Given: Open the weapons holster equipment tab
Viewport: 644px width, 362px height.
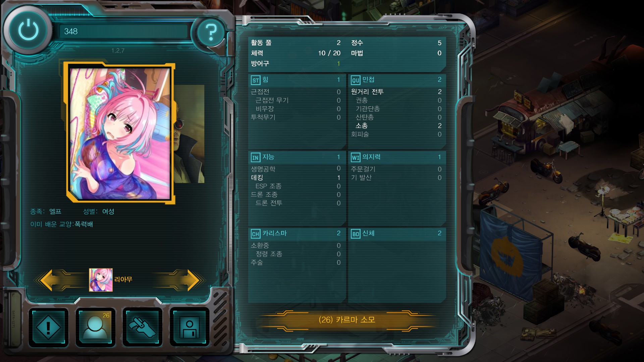Looking at the screenshot, I should tap(143, 327).
